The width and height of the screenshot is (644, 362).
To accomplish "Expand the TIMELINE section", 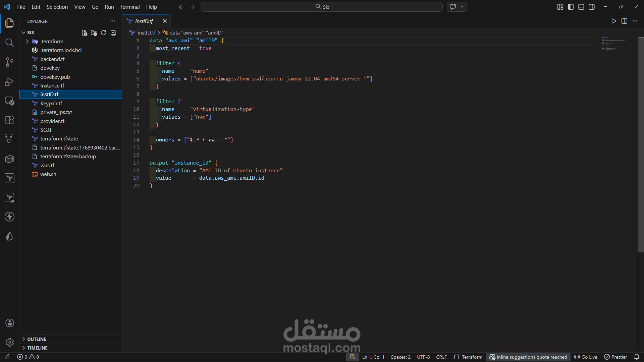I will (37, 348).
